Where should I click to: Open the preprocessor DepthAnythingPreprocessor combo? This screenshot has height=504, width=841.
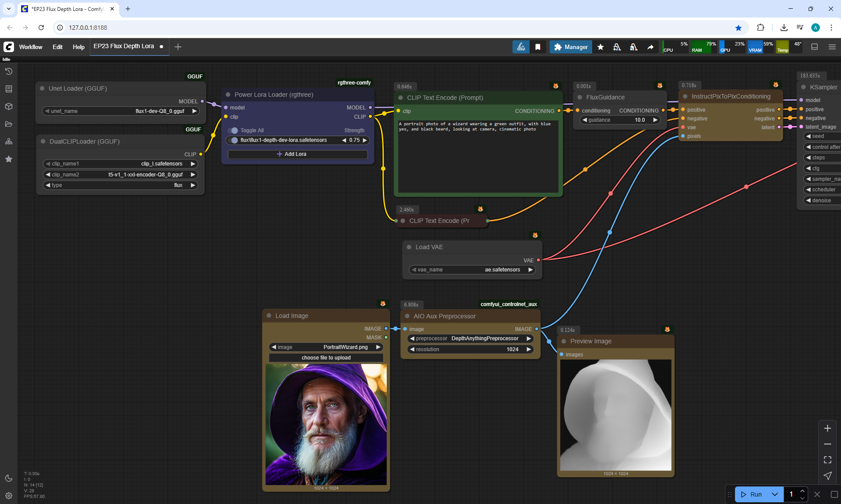point(471,338)
